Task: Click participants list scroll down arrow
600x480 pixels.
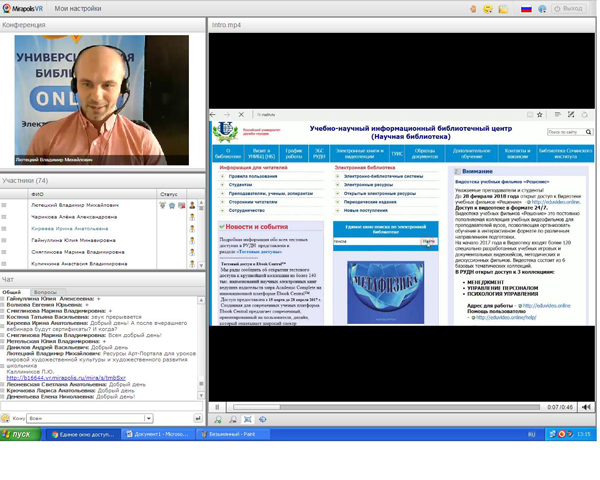Action: point(201,265)
